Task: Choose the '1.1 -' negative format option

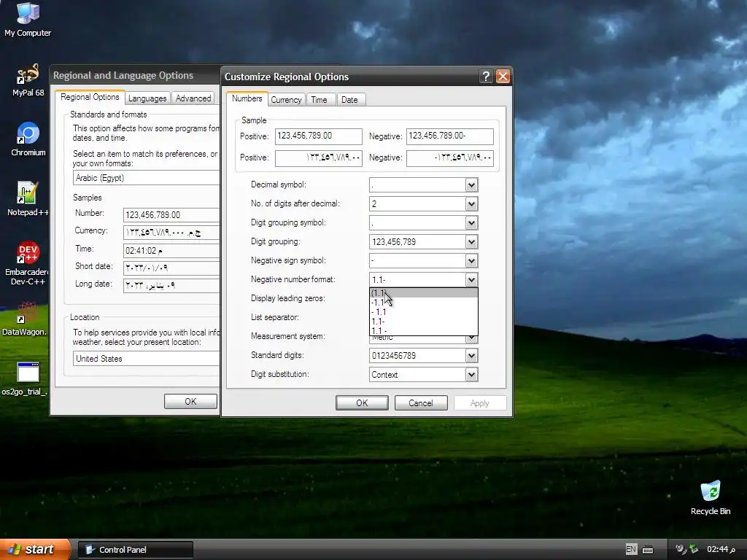Action: [x=424, y=331]
